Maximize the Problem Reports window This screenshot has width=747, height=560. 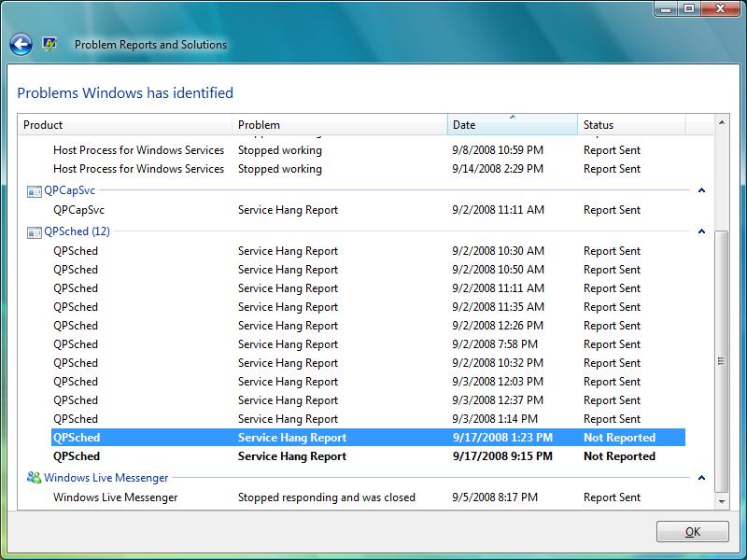pos(689,9)
